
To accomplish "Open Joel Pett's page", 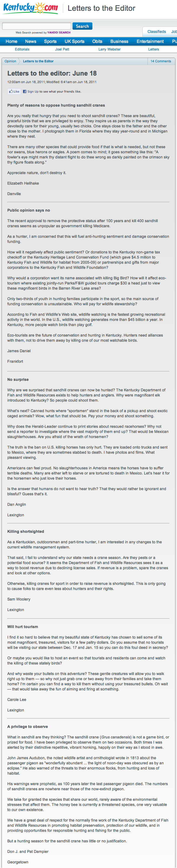I will click(x=62, y=49).
